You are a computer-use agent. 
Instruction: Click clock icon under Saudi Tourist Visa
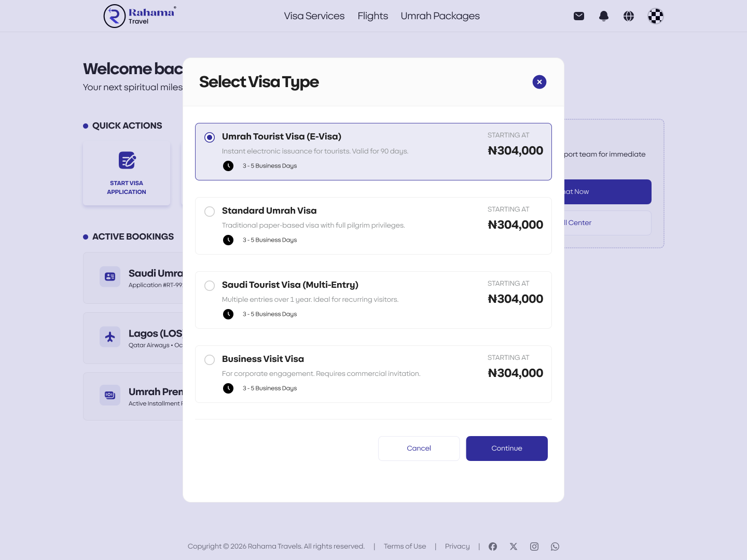click(x=228, y=314)
